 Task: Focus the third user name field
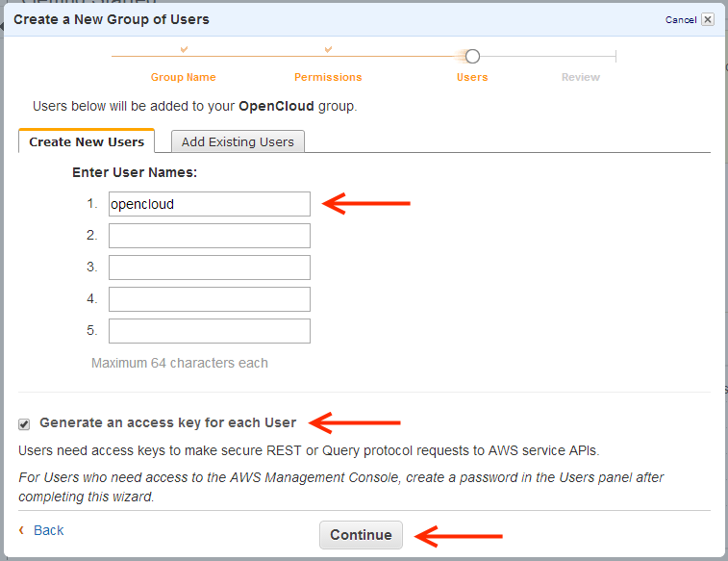(x=209, y=268)
